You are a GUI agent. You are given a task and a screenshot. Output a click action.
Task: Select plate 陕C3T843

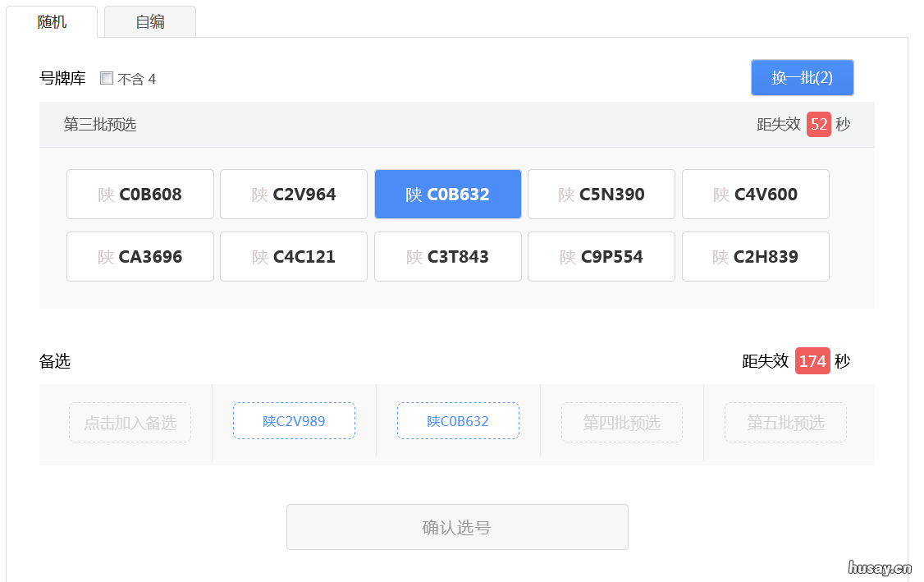coord(447,256)
